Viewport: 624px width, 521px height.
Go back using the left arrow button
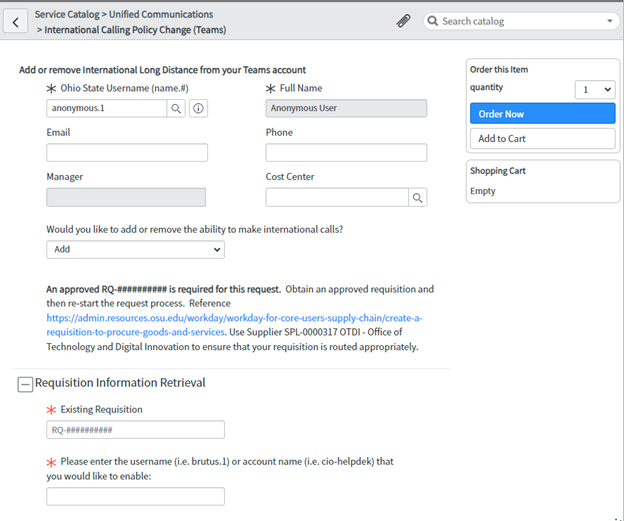click(x=16, y=21)
